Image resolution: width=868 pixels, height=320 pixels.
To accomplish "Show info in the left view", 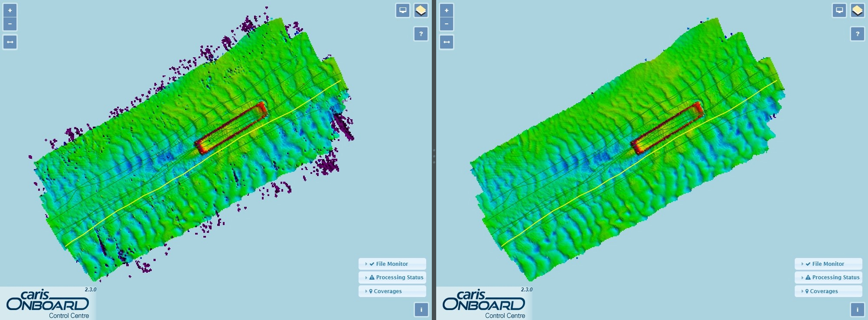I will (x=421, y=310).
